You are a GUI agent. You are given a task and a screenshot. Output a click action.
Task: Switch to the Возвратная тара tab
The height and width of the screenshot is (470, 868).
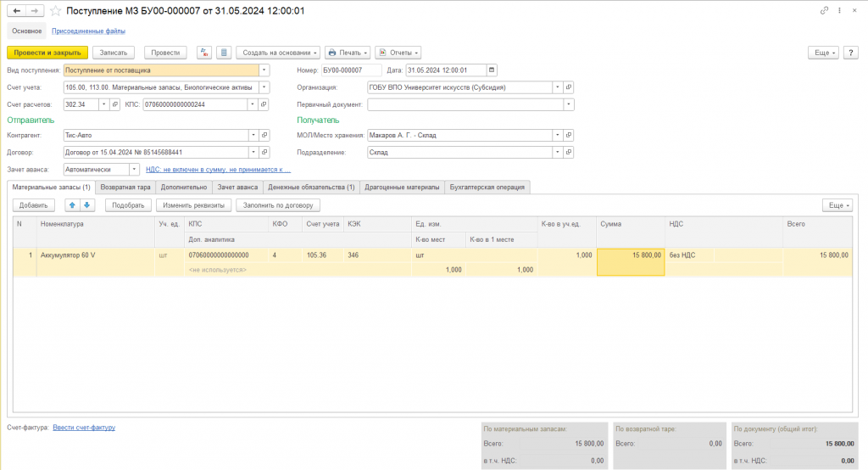125,187
